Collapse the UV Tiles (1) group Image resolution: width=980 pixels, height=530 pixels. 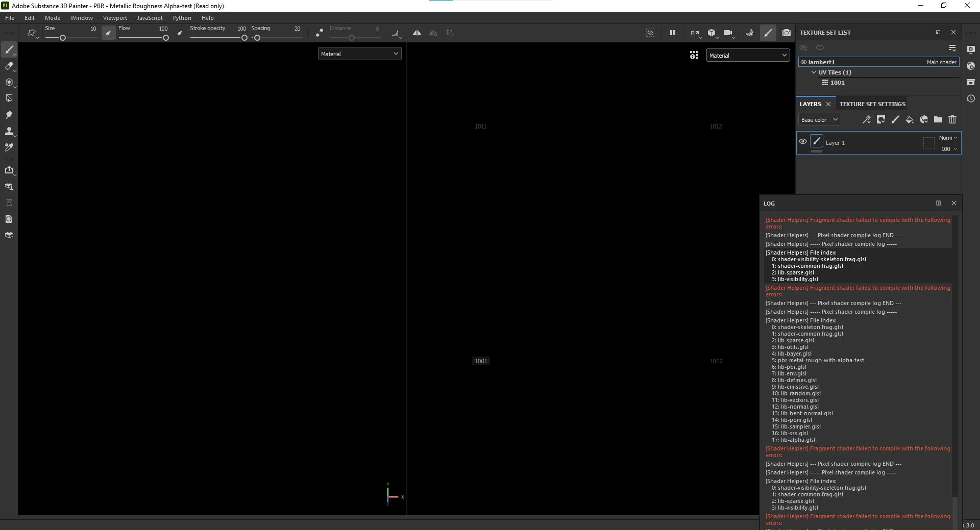tap(814, 72)
